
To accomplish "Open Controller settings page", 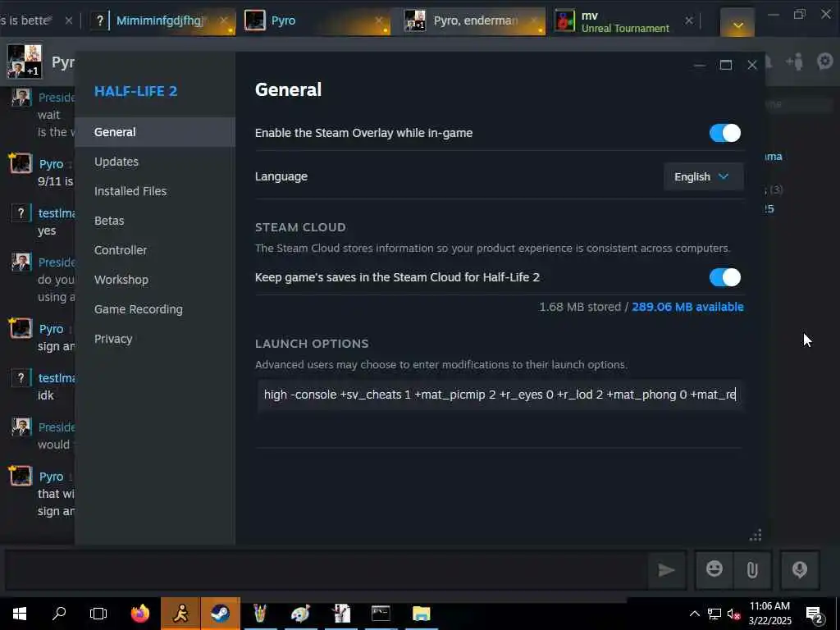I will pyautogui.click(x=121, y=249).
